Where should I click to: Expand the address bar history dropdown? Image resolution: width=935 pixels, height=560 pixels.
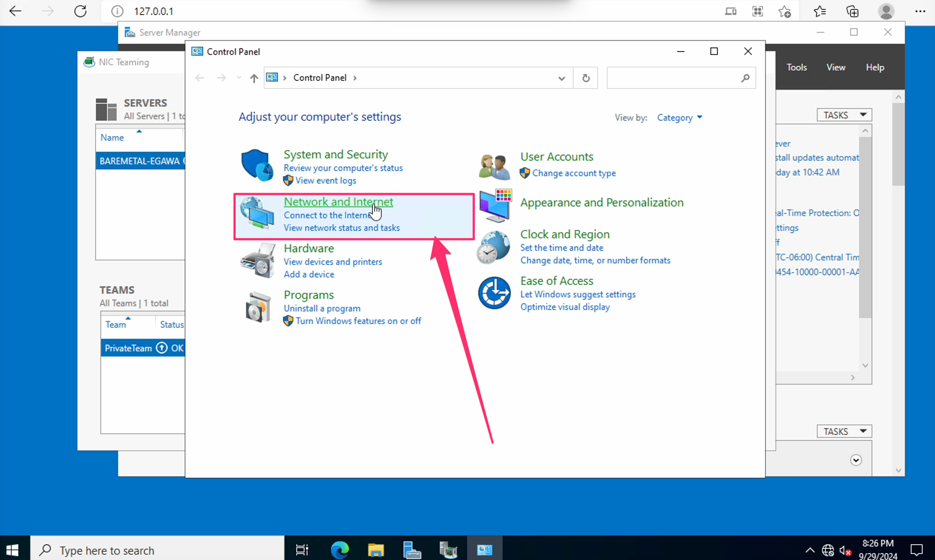(561, 78)
